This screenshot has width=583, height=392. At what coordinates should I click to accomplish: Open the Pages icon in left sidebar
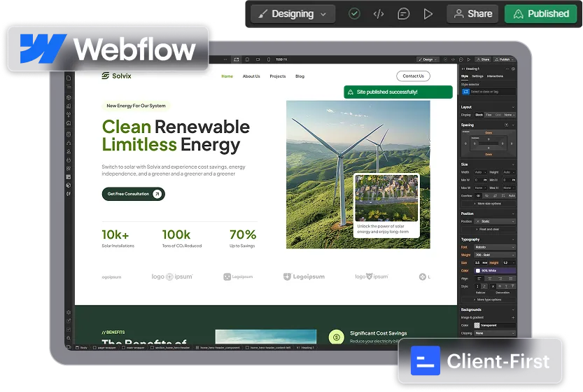click(69, 78)
